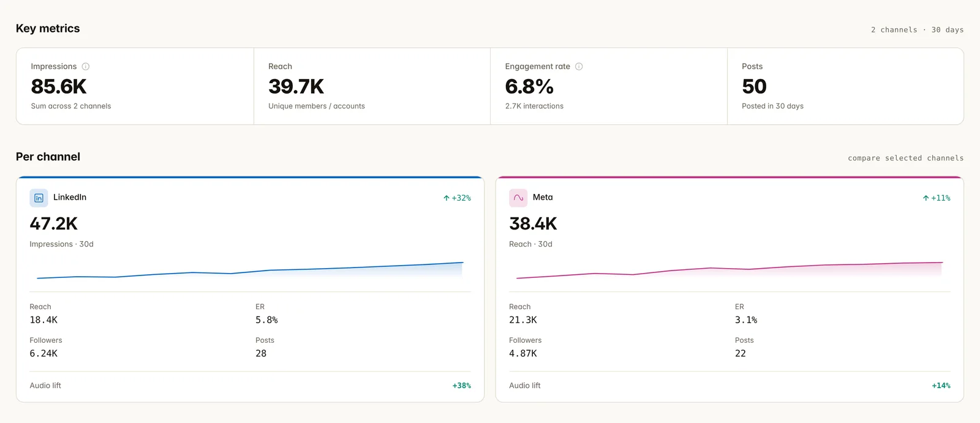Click the '2.7K interactions' caption
The height and width of the screenshot is (423, 980).
coord(534,107)
